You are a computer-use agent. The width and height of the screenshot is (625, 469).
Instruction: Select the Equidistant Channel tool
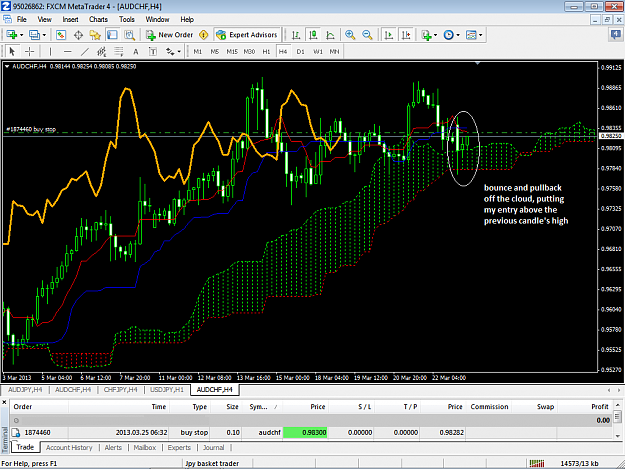(102, 51)
